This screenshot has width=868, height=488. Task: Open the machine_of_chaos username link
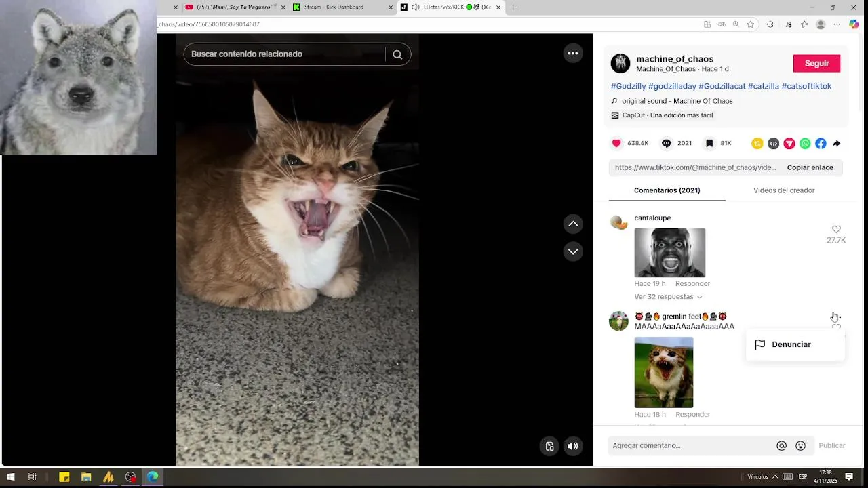(675, 59)
